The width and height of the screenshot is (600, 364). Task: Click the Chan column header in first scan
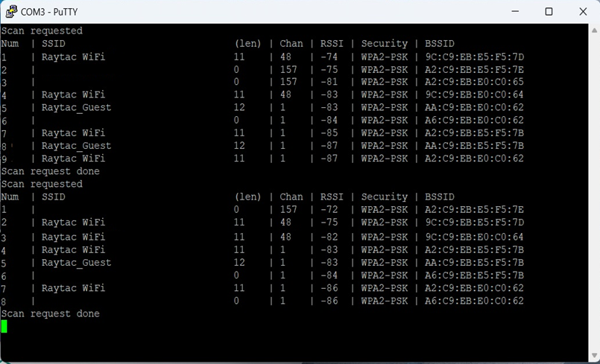pos(291,44)
